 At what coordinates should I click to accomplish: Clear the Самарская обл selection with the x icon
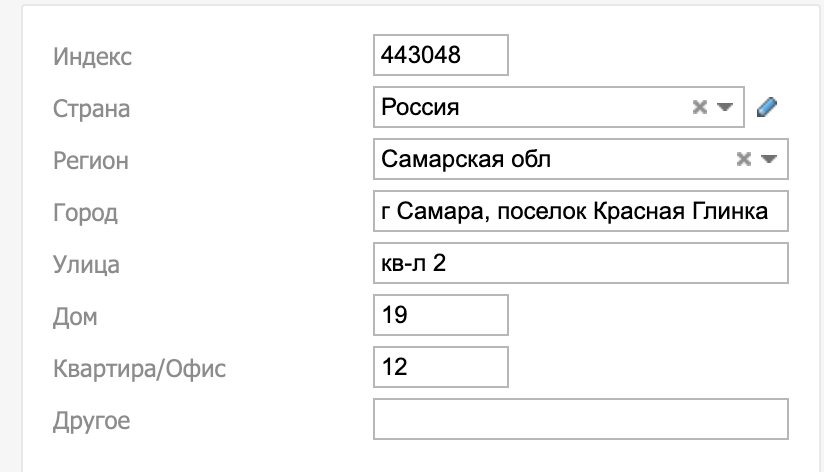pyautogui.click(x=744, y=159)
